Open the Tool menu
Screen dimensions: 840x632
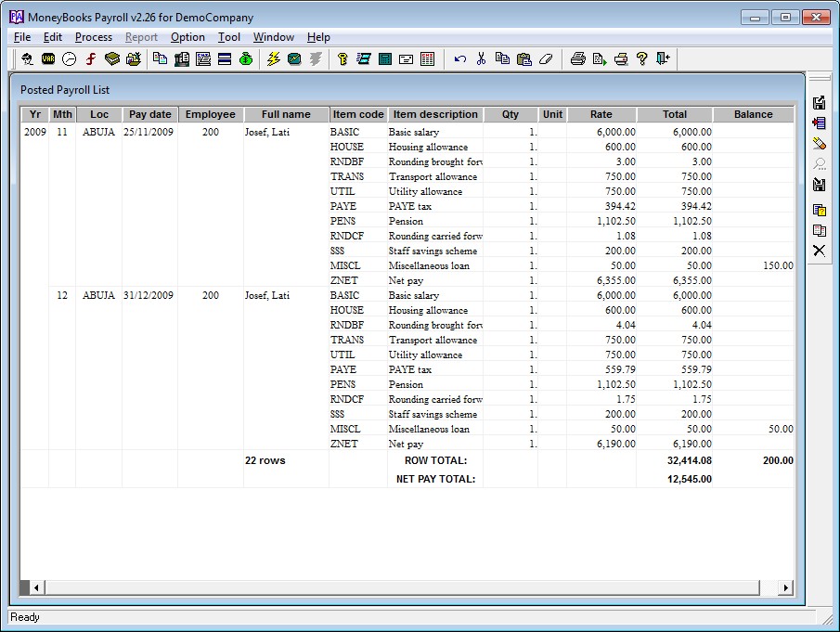[x=229, y=37]
